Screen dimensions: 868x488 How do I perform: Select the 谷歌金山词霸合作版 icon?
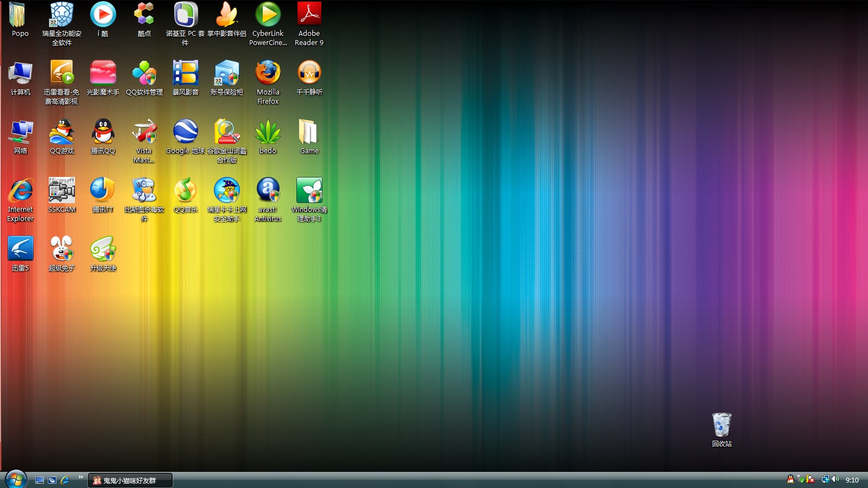[227, 141]
